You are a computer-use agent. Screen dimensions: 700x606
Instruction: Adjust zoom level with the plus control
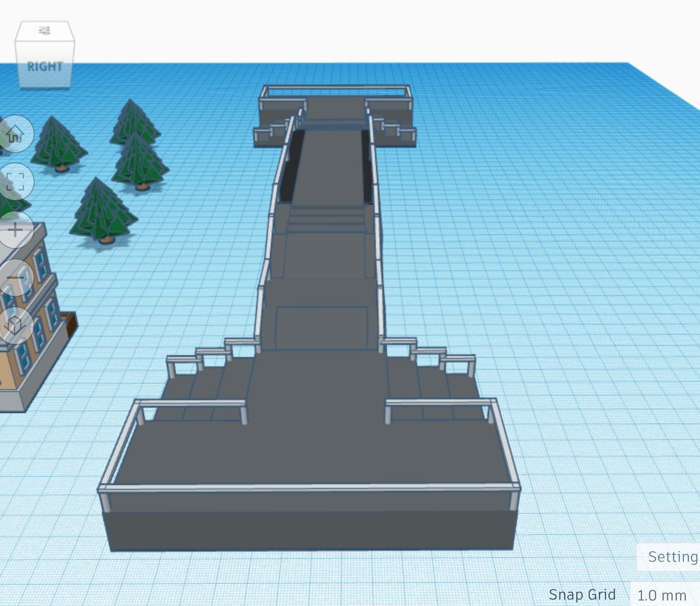click(x=15, y=228)
